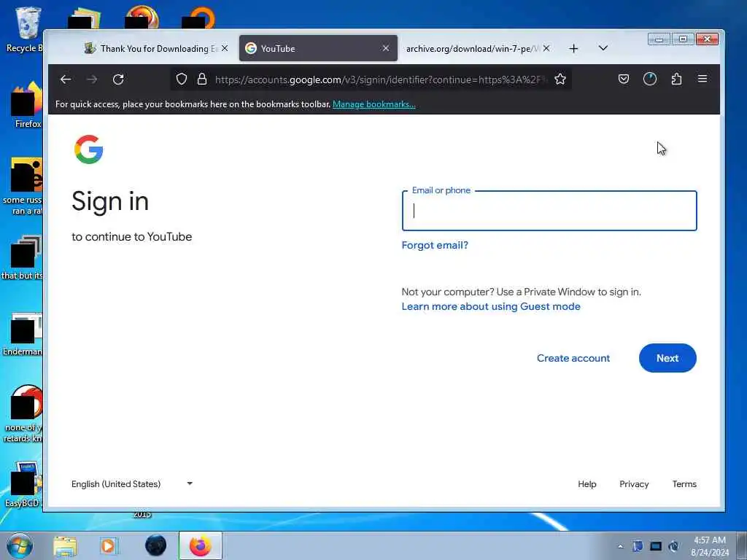Click the Google G logo
747x560 pixels.
[x=88, y=149]
